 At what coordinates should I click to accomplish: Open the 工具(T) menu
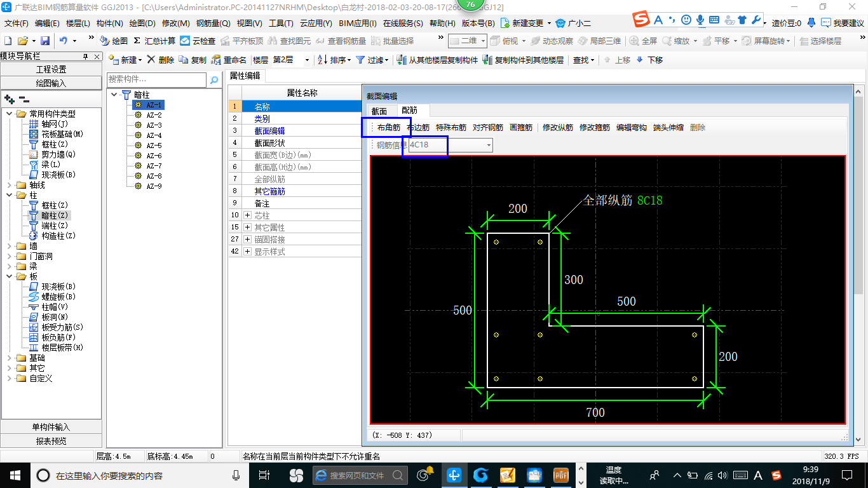tap(281, 23)
